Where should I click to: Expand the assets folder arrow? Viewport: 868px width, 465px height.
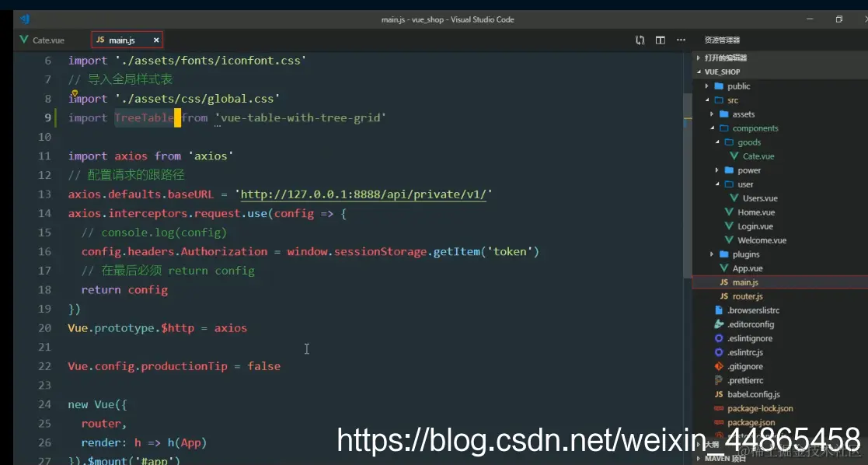coord(712,114)
